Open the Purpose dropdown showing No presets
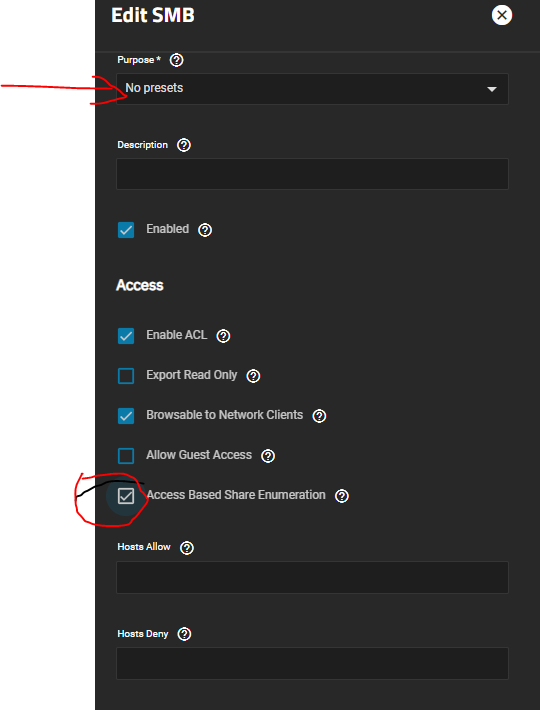 tap(312, 89)
